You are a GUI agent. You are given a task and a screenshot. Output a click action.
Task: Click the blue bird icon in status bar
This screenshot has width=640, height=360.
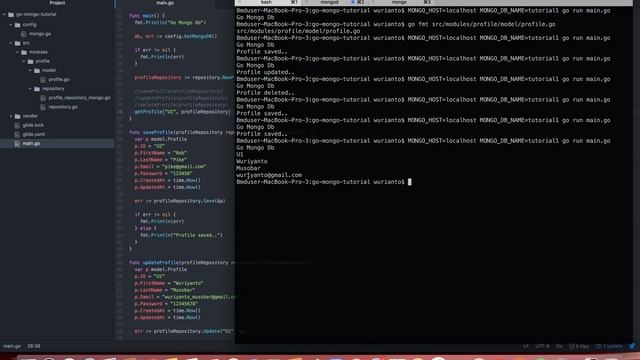[632, 346]
